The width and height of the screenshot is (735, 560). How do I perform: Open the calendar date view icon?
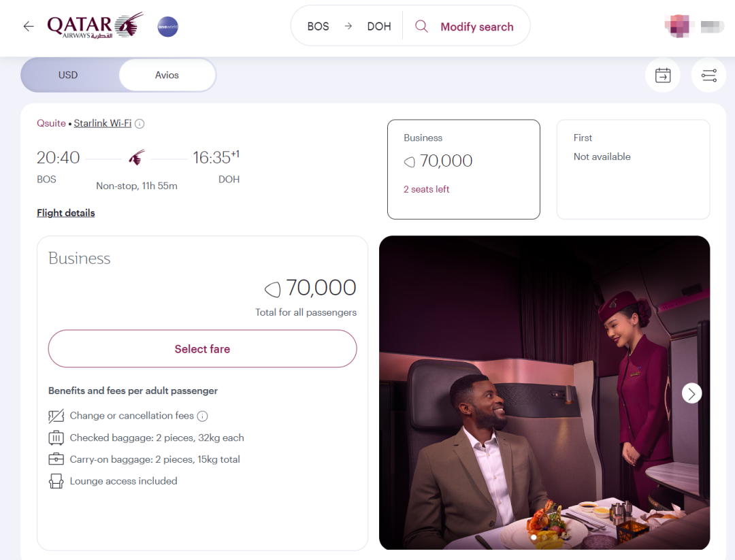pyautogui.click(x=662, y=76)
